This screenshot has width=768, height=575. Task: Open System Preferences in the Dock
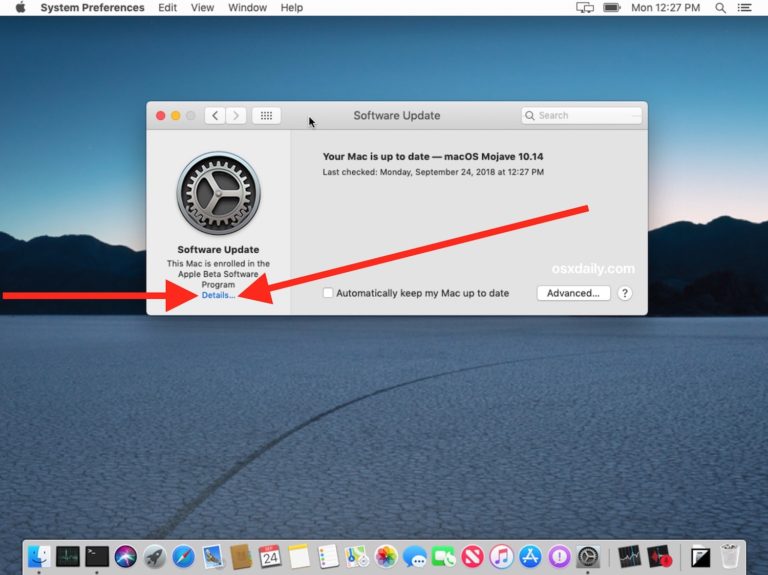pyautogui.click(x=588, y=557)
